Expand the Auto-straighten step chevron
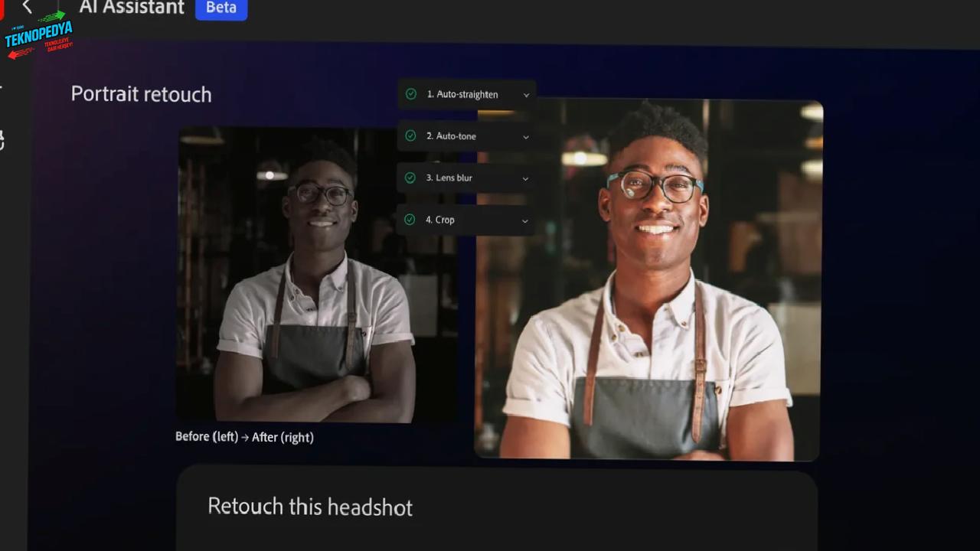This screenshot has height=551, width=980. pos(526,95)
